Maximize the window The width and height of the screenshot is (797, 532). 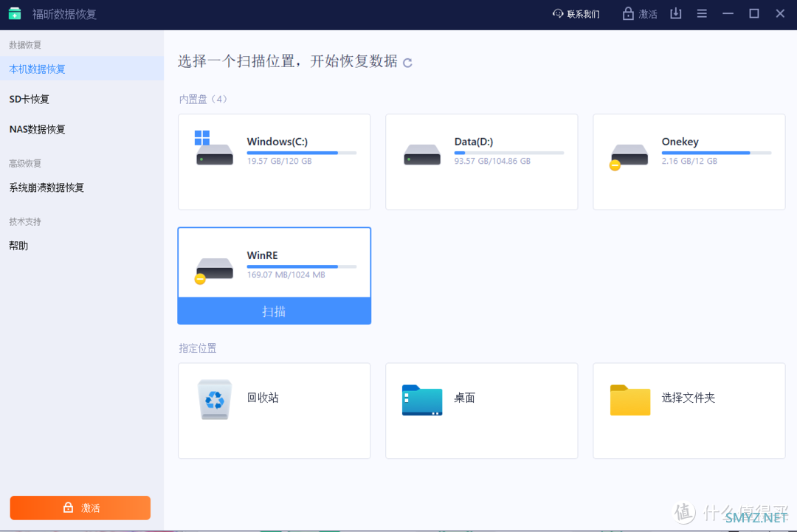754,14
